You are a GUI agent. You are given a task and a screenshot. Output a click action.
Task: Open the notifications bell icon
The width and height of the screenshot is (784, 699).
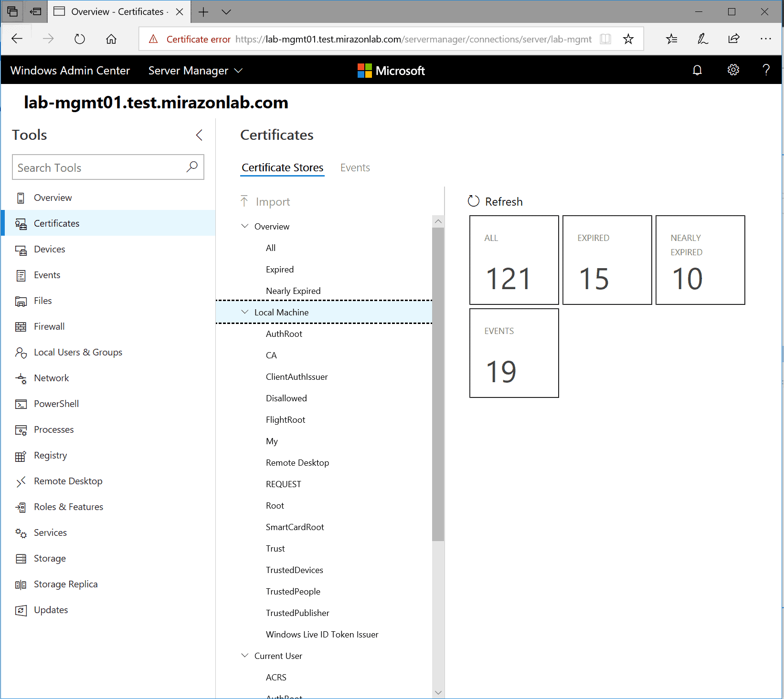pyautogui.click(x=697, y=71)
